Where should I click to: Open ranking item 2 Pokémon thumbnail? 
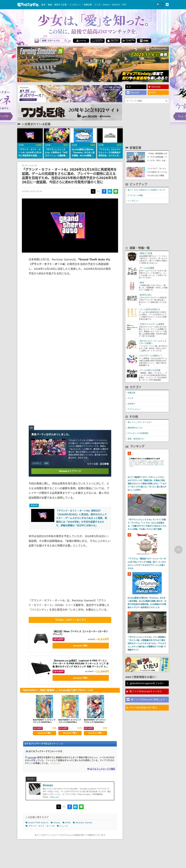click(147, 505)
